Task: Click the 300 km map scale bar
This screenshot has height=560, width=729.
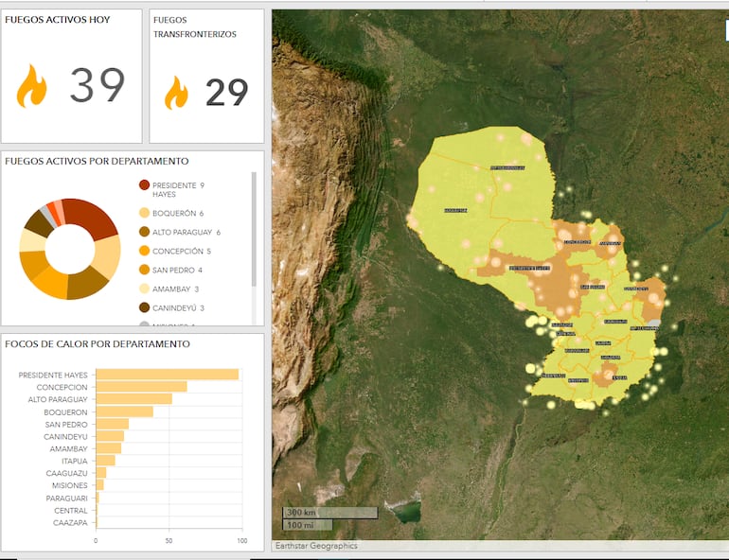Action: (x=329, y=513)
